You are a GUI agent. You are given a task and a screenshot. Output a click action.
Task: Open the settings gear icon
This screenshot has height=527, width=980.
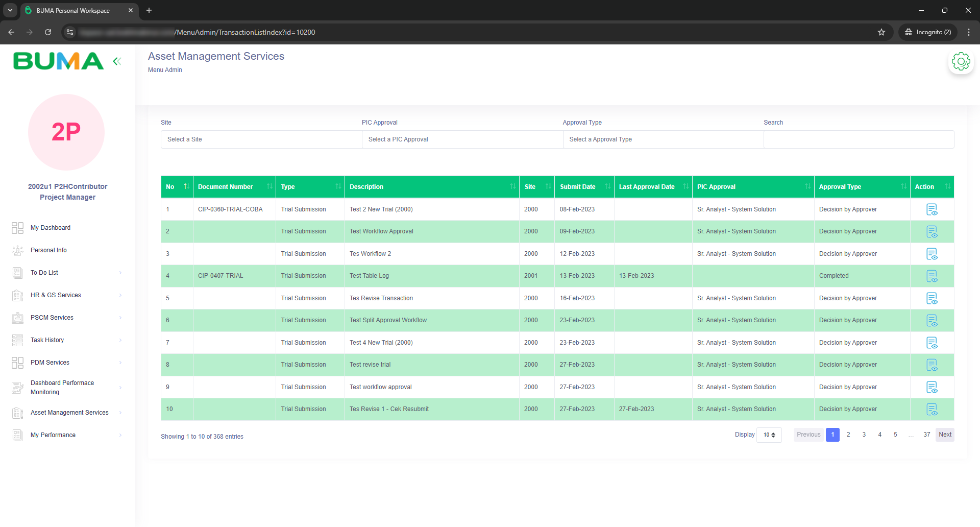(961, 62)
